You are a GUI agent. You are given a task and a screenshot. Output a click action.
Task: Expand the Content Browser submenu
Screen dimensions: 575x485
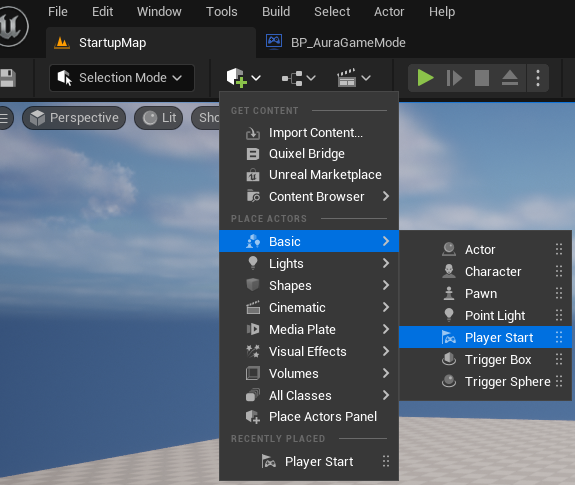[x=309, y=196]
